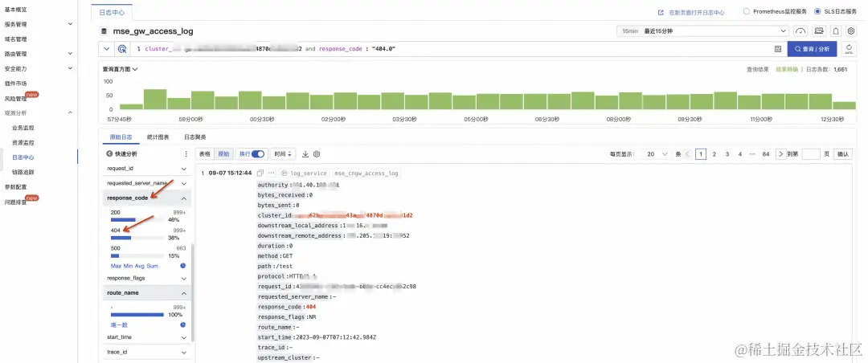
Task: Open the per-page count 20 dropdown
Action: 657,154
